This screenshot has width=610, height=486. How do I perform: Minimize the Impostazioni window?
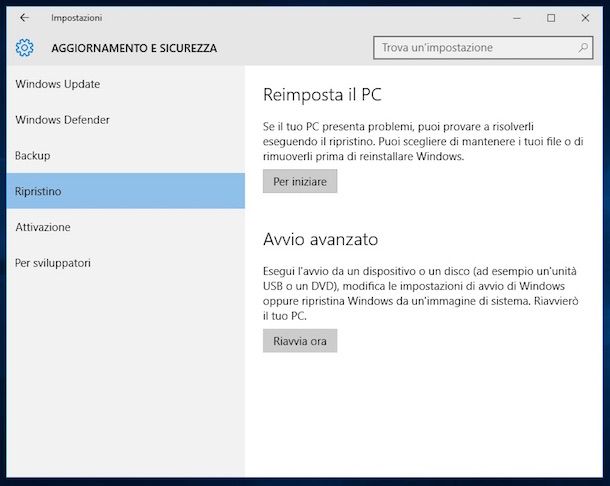(517, 18)
